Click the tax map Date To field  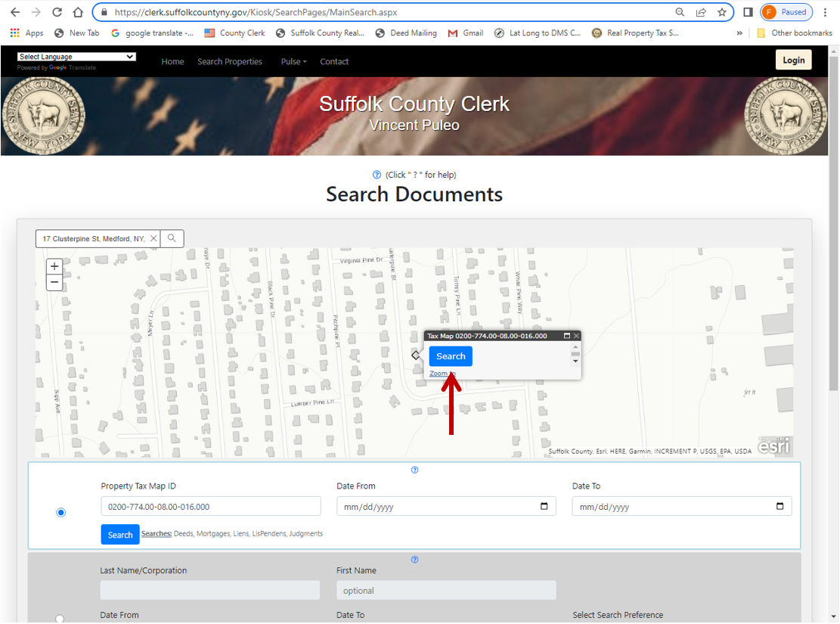(x=682, y=507)
